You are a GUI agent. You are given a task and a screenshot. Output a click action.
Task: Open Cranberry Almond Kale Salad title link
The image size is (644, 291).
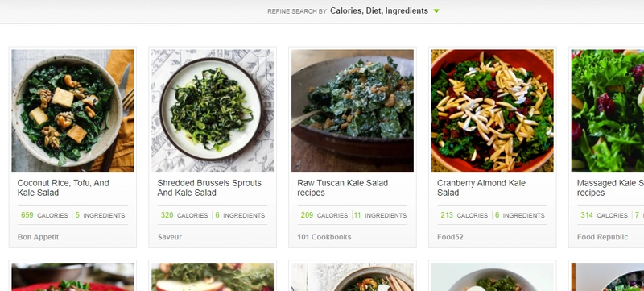(481, 188)
